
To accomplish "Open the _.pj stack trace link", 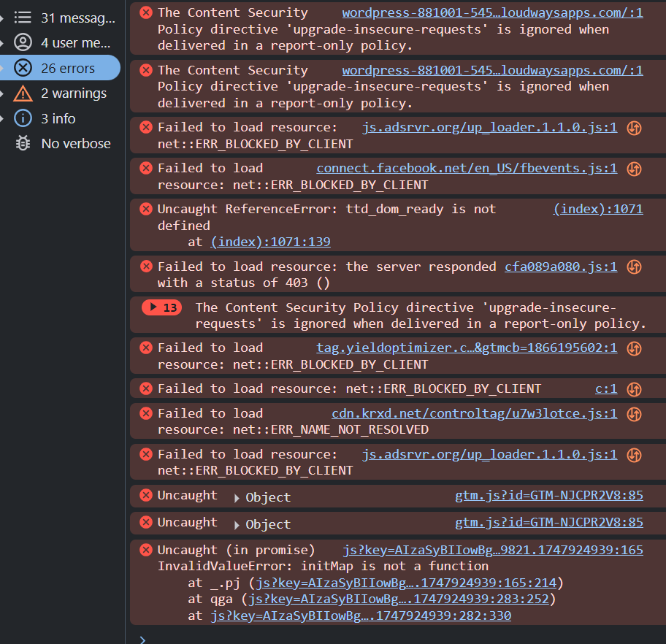I will [x=405, y=583].
